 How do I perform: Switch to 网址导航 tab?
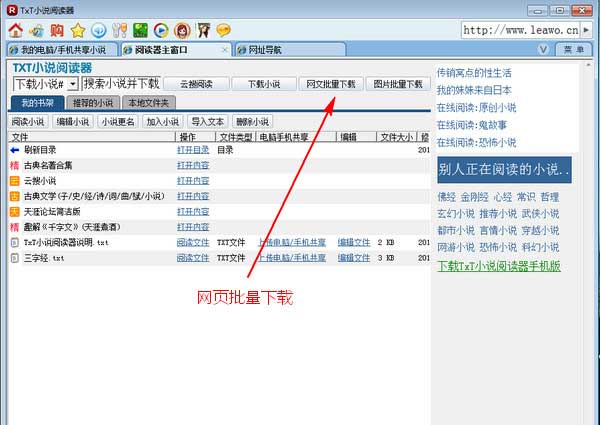coord(290,50)
